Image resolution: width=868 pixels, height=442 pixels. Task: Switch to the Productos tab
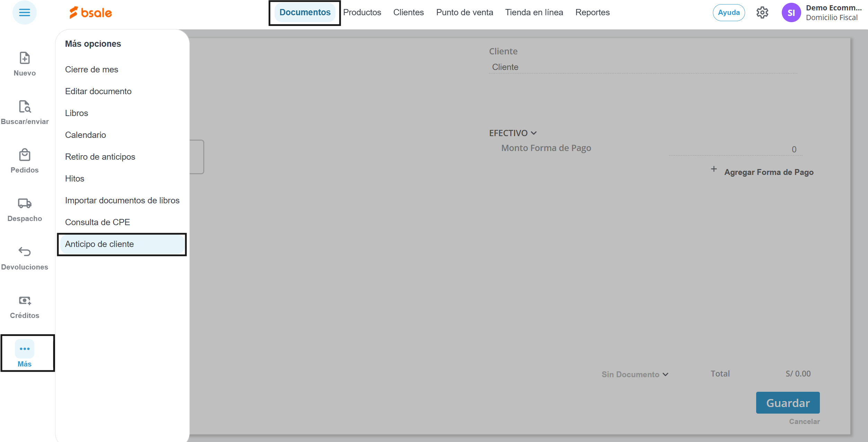tap(362, 12)
